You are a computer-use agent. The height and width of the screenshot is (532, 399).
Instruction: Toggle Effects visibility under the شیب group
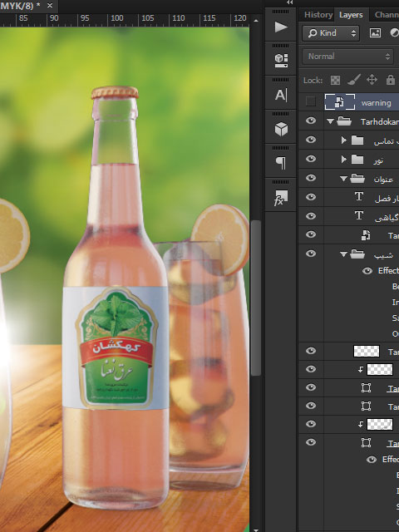[367, 271]
